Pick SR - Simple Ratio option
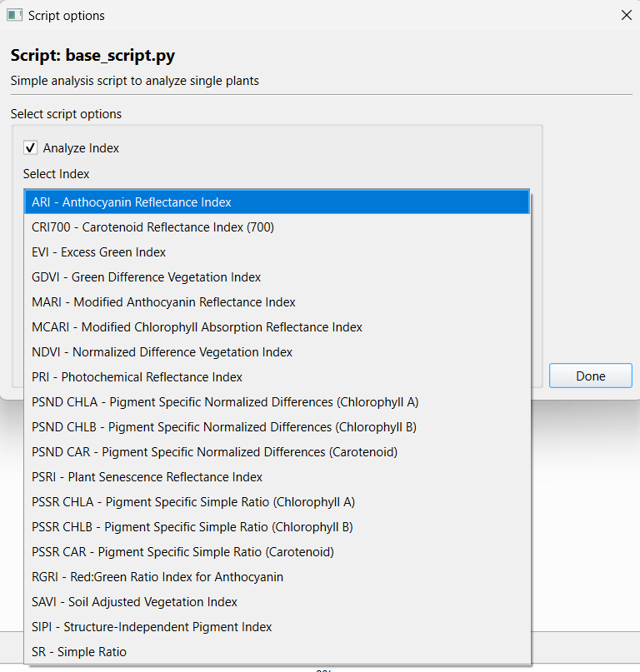The image size is (640, 672). [79, 652]
